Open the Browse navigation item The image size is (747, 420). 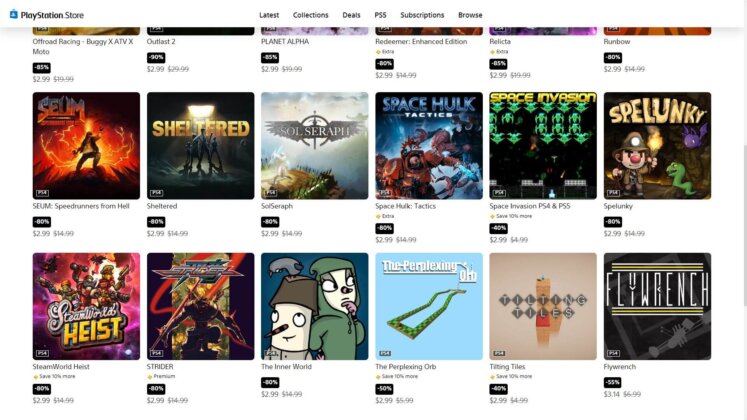click(470, 15)
